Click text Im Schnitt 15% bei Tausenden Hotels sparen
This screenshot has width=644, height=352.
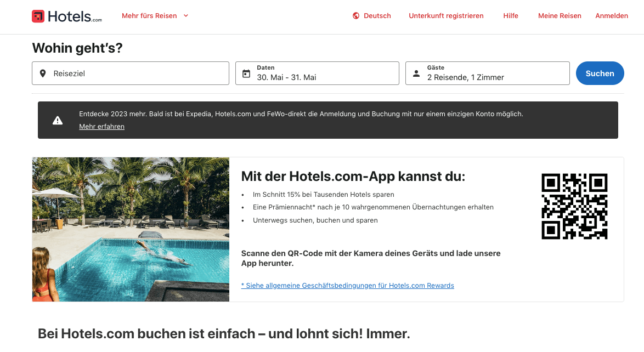click(323, 194)
